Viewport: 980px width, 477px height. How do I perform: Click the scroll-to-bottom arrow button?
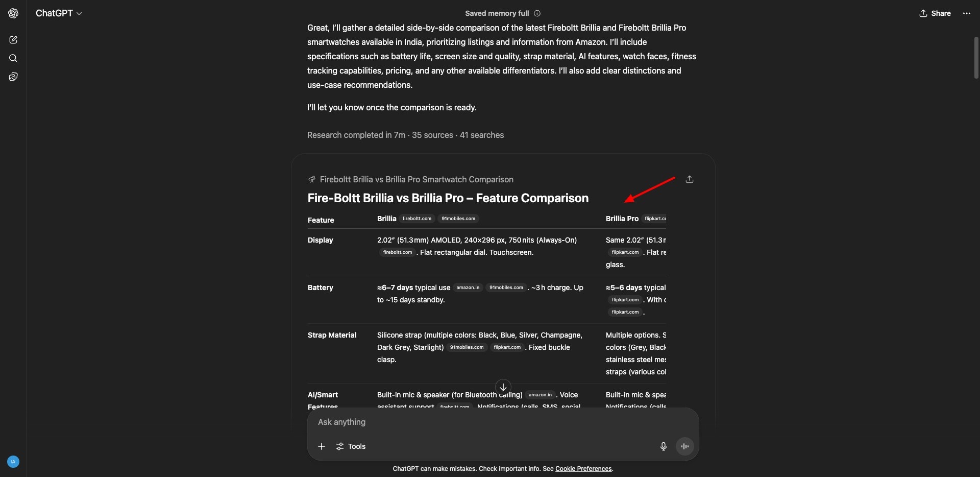(x=503, y=387)
